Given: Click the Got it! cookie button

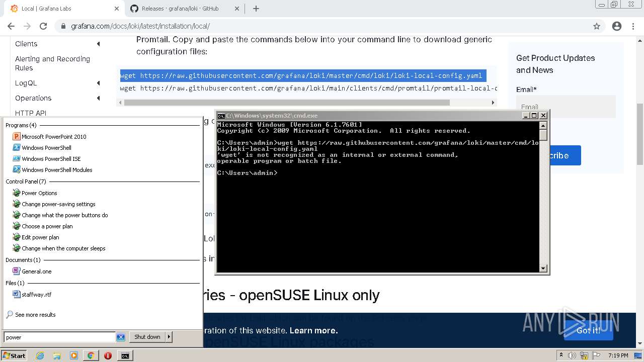Looking at the screenshot, I should click(x=588, y=330).
